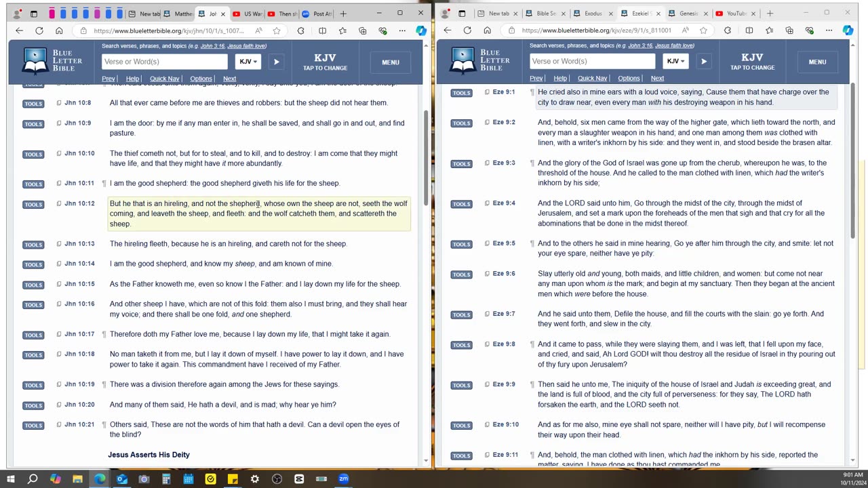The width and height of the screenshot is (868, 488).
Task: Refresh page in left browser window
Action: click(x=39, y=30)
